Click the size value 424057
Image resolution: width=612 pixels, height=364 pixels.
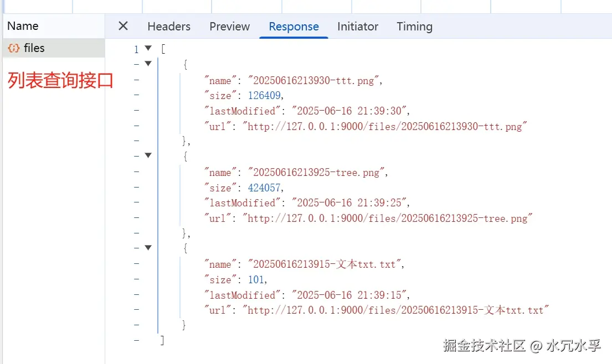click(x=264, y=188)
